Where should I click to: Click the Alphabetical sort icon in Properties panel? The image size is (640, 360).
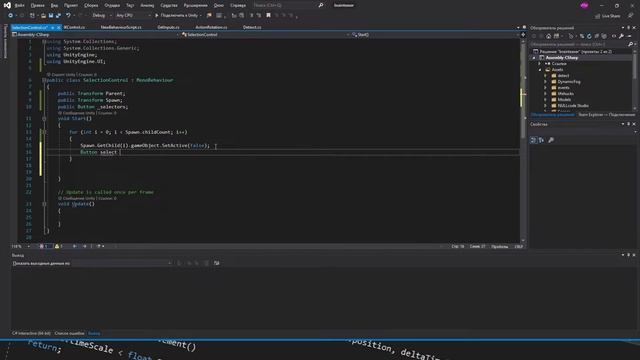[x=542, y=140]
